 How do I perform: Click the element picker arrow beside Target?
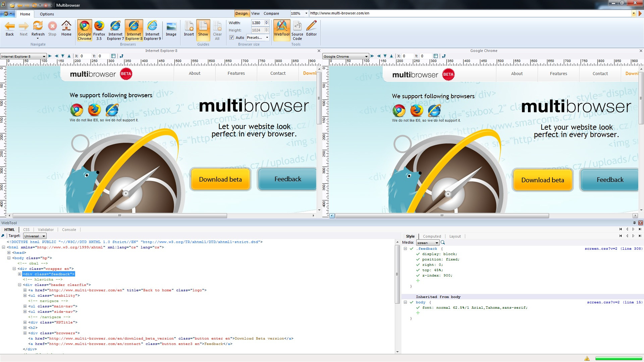(x=3, y=236)
